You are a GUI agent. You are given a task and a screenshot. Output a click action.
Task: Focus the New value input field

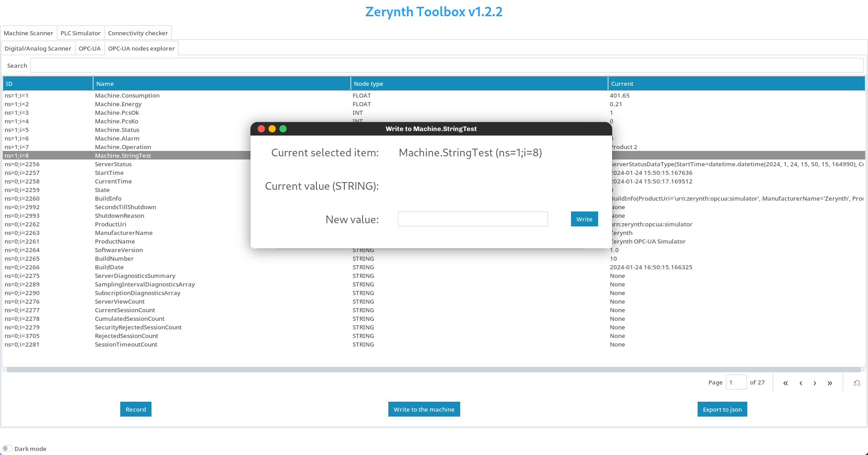(x=473, y=219)
